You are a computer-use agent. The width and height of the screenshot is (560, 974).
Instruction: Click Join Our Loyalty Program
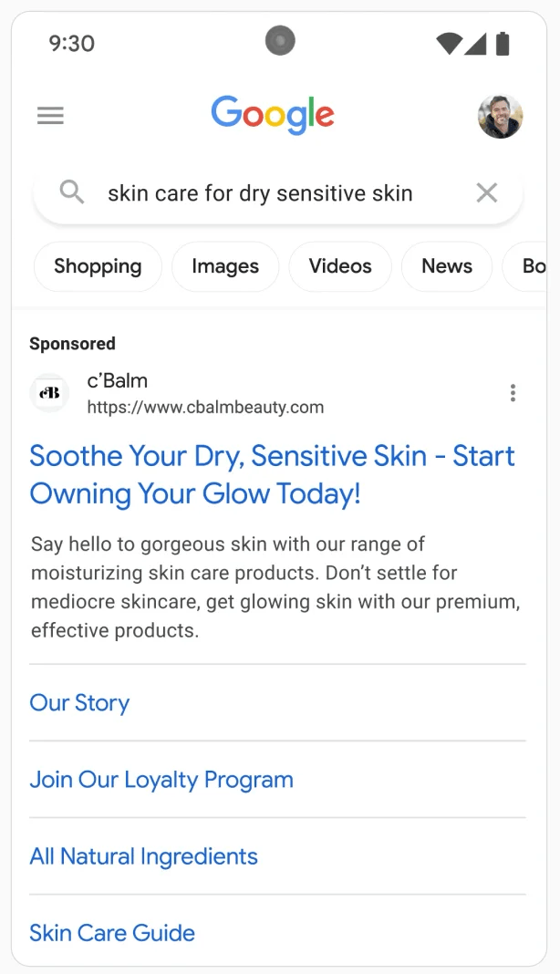pyautogui.click(x=161, y=780)
